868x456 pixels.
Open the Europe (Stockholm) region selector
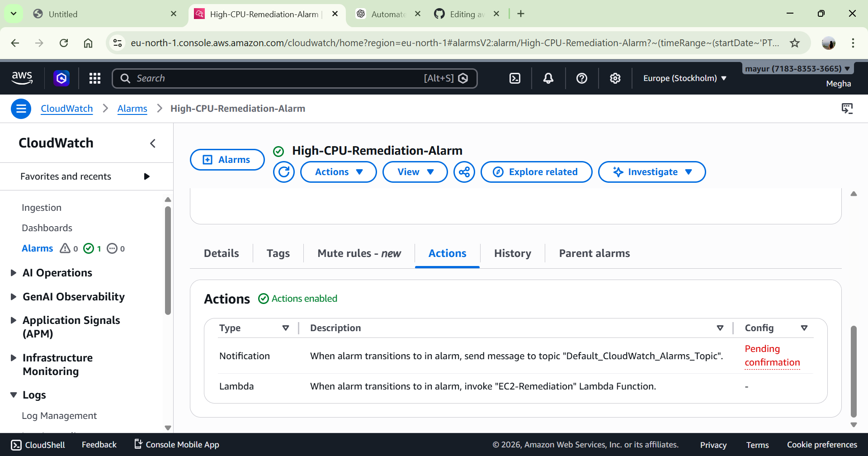(684, 78)
